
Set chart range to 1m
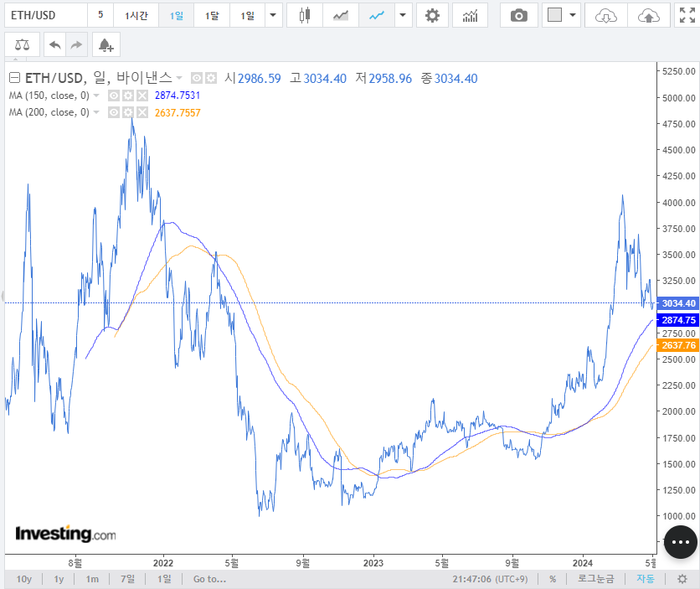click(x=92, y=579)
